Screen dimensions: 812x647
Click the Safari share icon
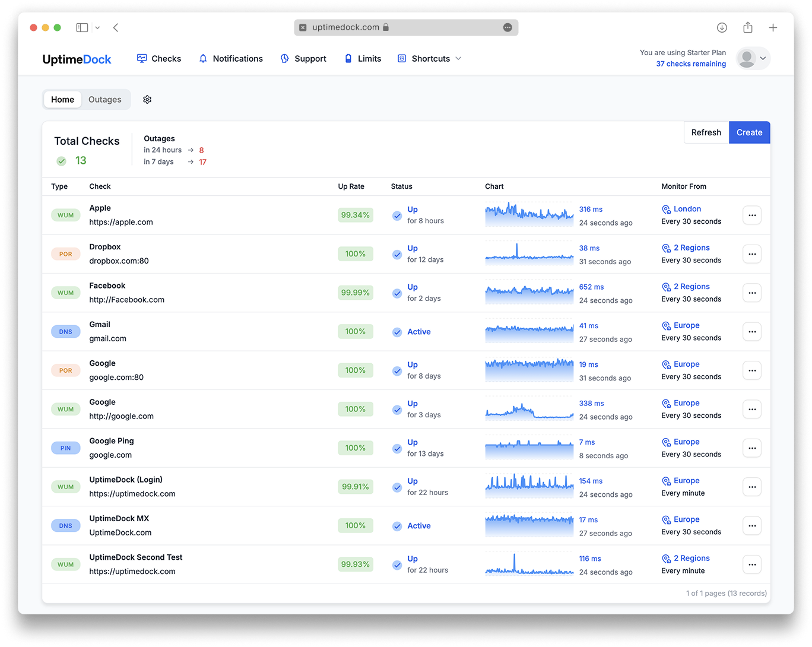[x=748, y=27]
